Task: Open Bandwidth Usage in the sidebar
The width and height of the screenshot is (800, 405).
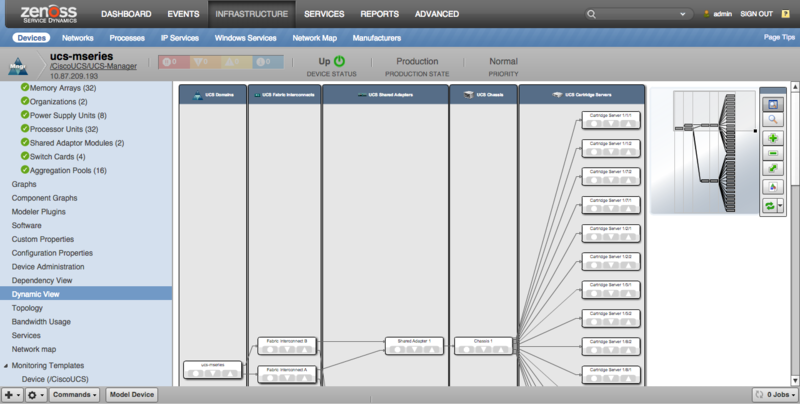Action: (41, 322)
